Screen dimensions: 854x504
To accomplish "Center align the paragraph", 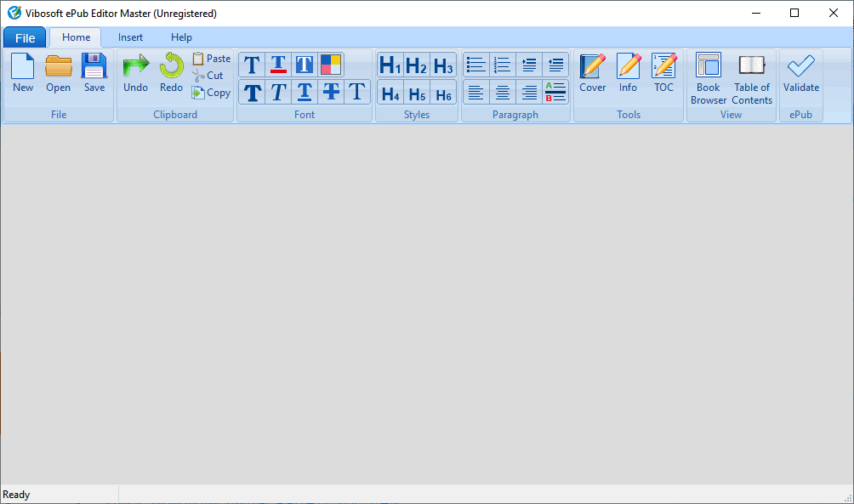I will click(502, 92).
